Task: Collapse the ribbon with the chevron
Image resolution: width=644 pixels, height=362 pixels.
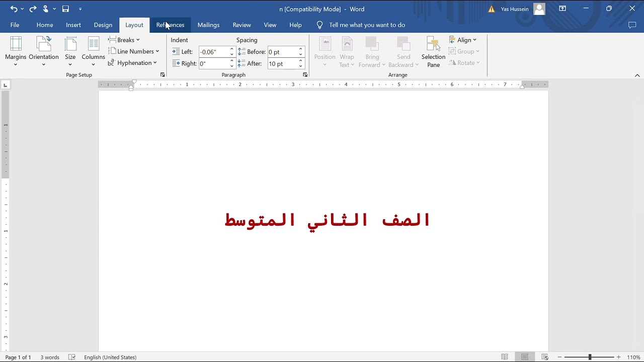Action: pyautogui.click(x=637, y=75)
